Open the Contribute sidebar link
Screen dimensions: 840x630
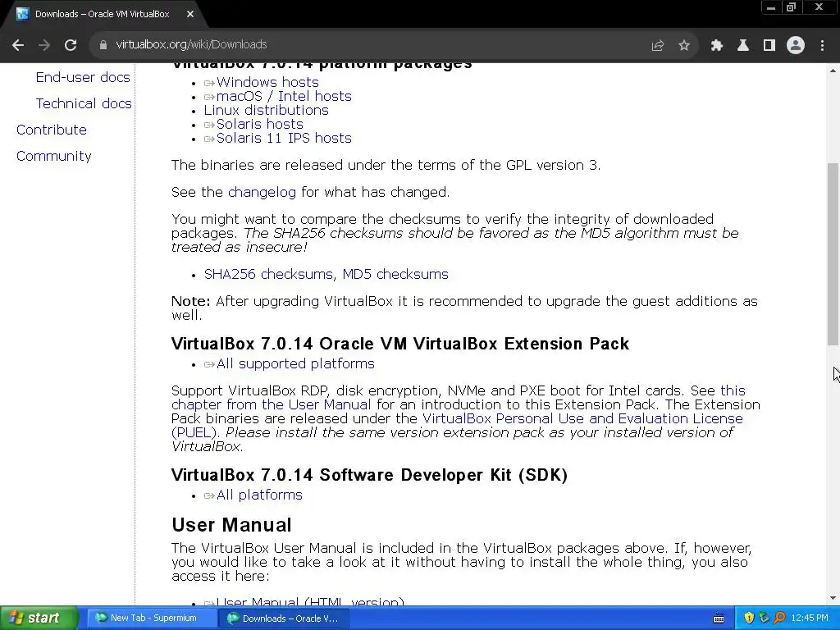(52, 130)
